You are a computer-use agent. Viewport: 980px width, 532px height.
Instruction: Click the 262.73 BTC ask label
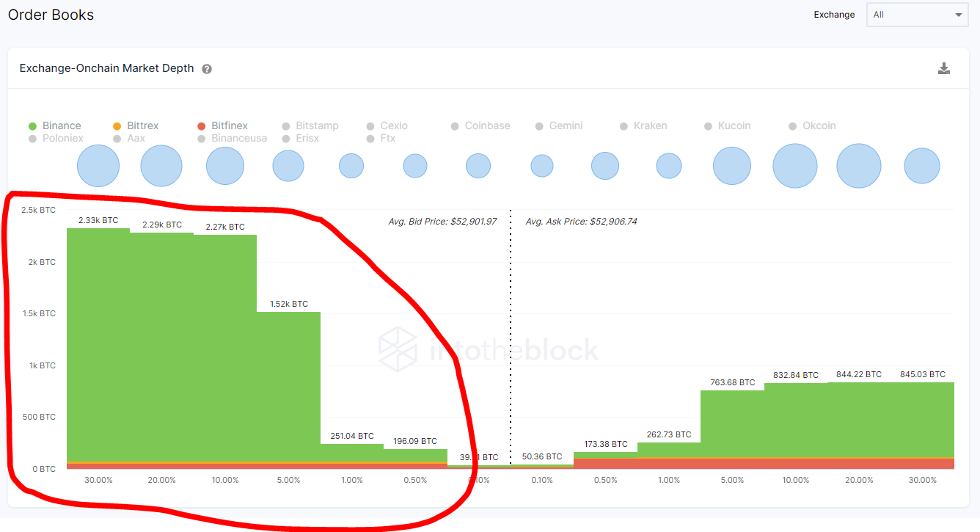(x=668, y=434)
